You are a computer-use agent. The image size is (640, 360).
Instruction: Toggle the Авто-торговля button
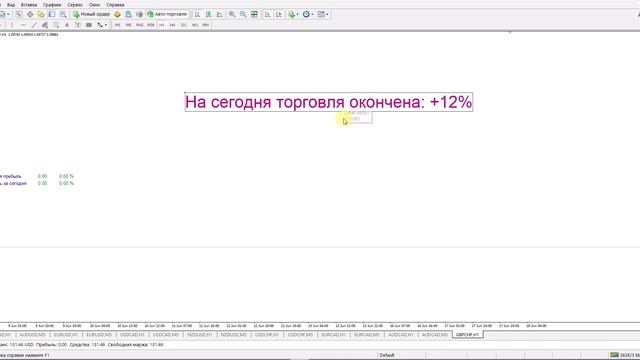(167, 14)
